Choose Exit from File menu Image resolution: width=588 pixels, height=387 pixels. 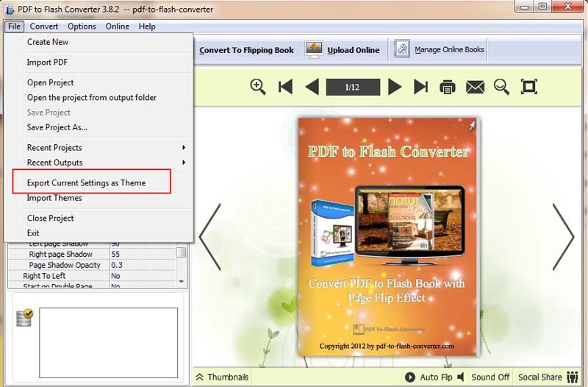pos(33,233)
